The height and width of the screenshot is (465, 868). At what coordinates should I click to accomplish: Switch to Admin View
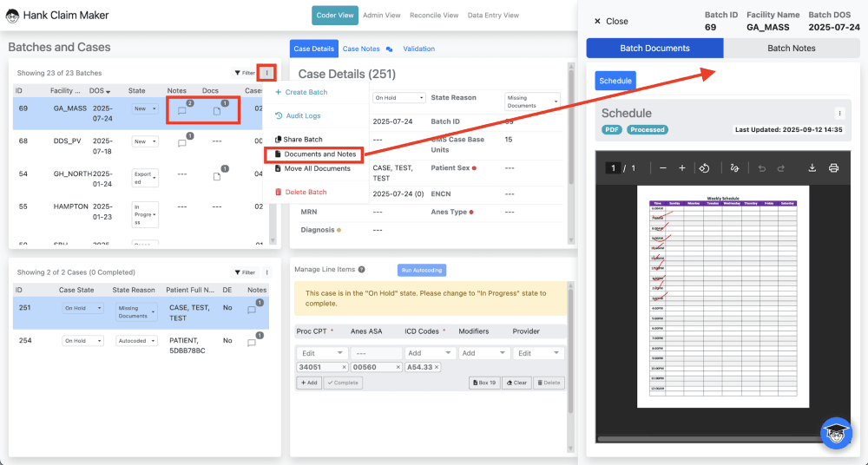point(381,16)
